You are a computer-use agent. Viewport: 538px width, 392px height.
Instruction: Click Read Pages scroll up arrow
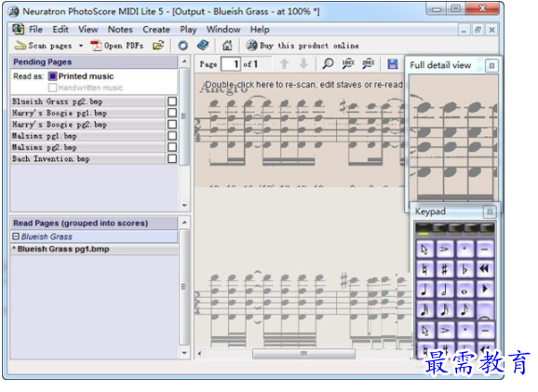(x=184, y=223)
